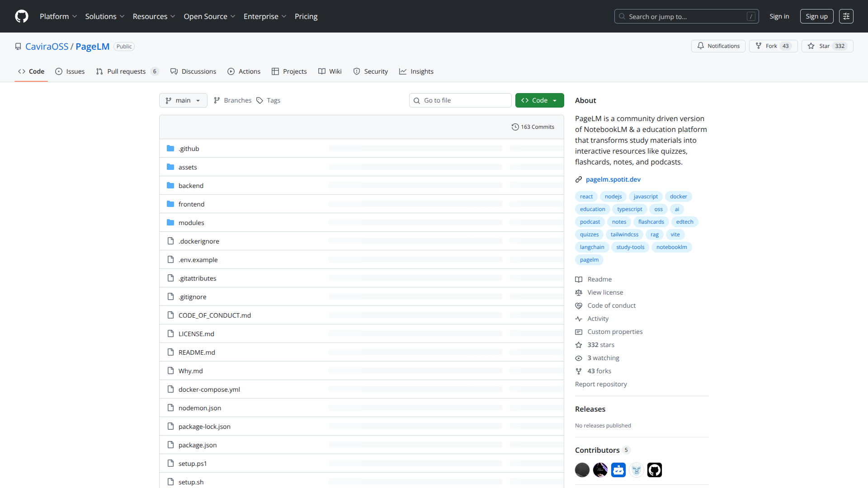Toggle watching via the 3 watching entry
The image size is (868, 488).
pos(603,358)
